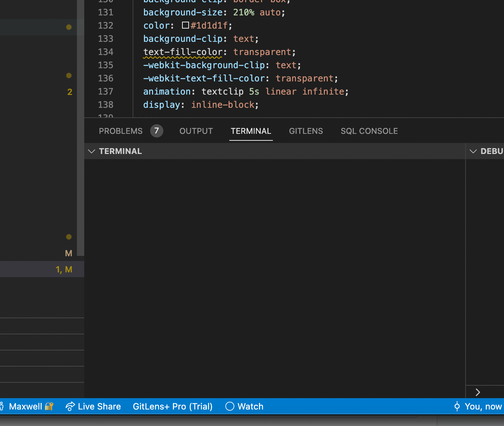Click the Live Share status bar icon

pyautogui.click(x=70, y=406)
